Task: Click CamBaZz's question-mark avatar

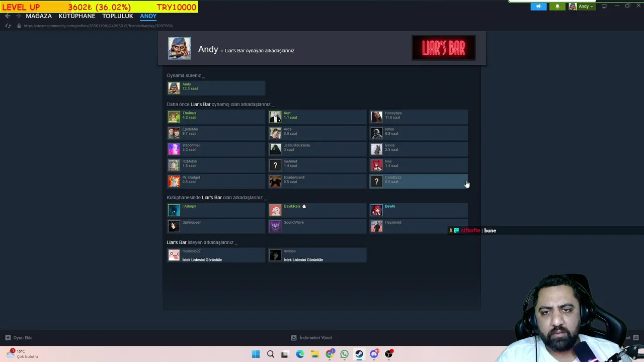Action: (376, 181)
